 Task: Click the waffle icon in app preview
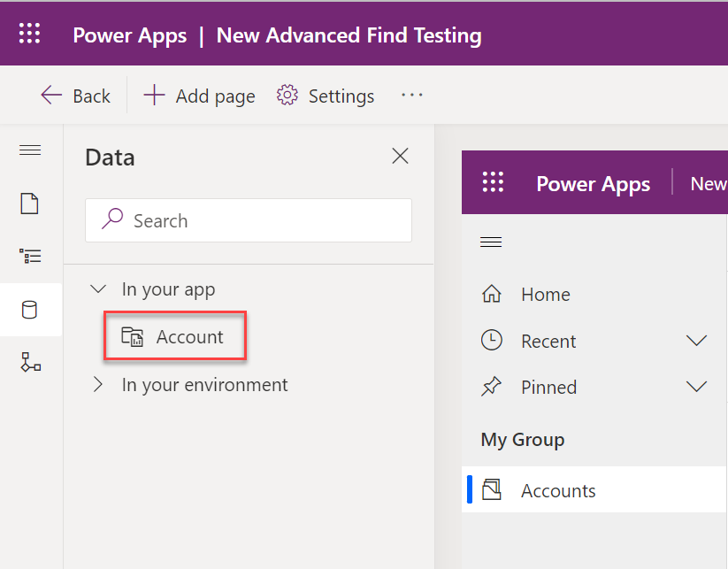pos(493,182)
